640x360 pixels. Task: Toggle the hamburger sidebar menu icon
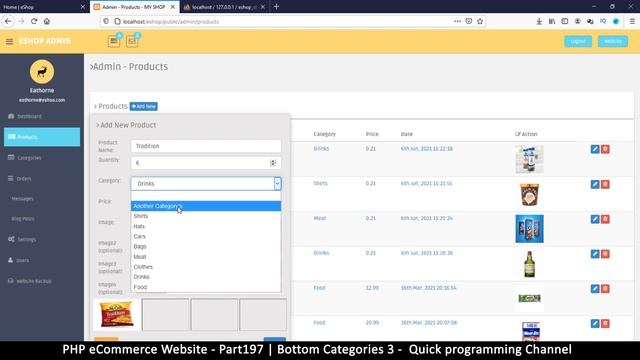click(9, 41)
